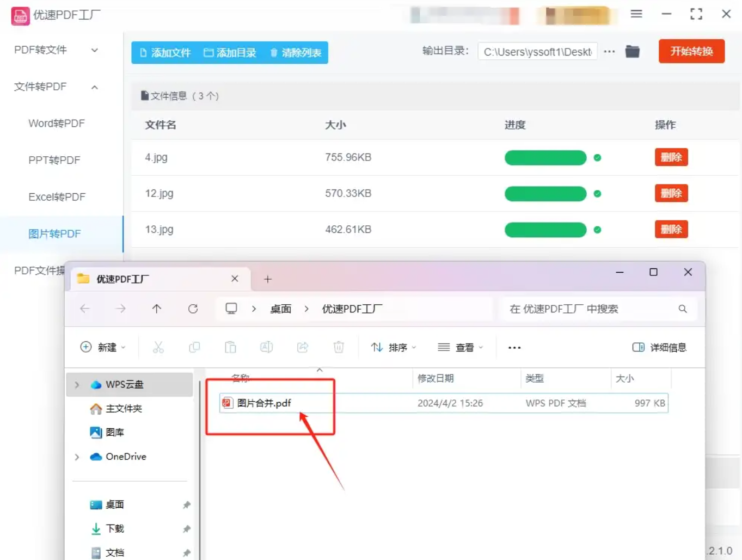Close the 优速PDF工厂 Explorer tab
Image resolution: width=742 pixels, height=560 pixels.
235,279
